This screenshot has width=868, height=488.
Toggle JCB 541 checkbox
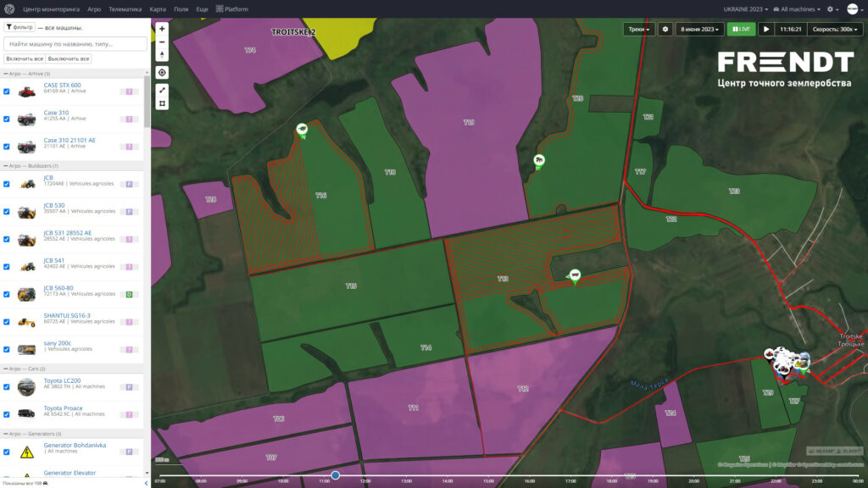[x=7, y=267]
